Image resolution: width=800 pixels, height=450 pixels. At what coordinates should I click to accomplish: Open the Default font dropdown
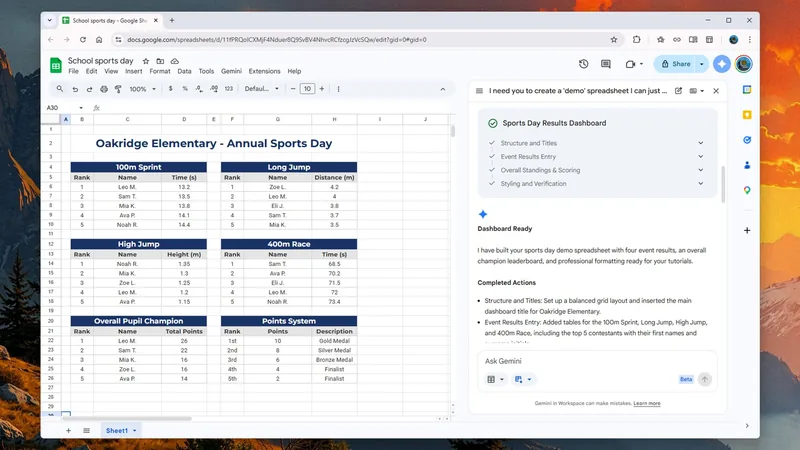pyautogui.click(x=262, y=89)
